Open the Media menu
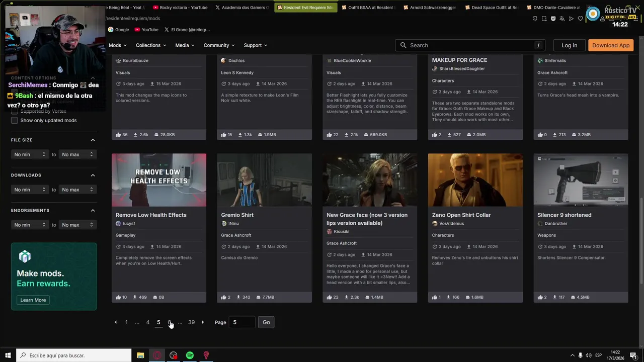The width and height of the screenshot is (644, 362). [x=185, y=45]
